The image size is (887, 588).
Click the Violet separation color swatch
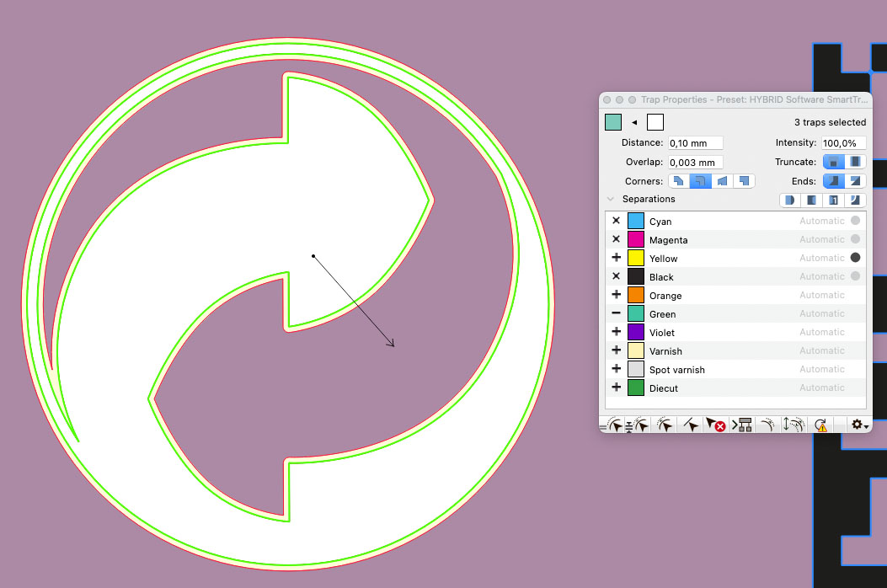pos(636,332)
